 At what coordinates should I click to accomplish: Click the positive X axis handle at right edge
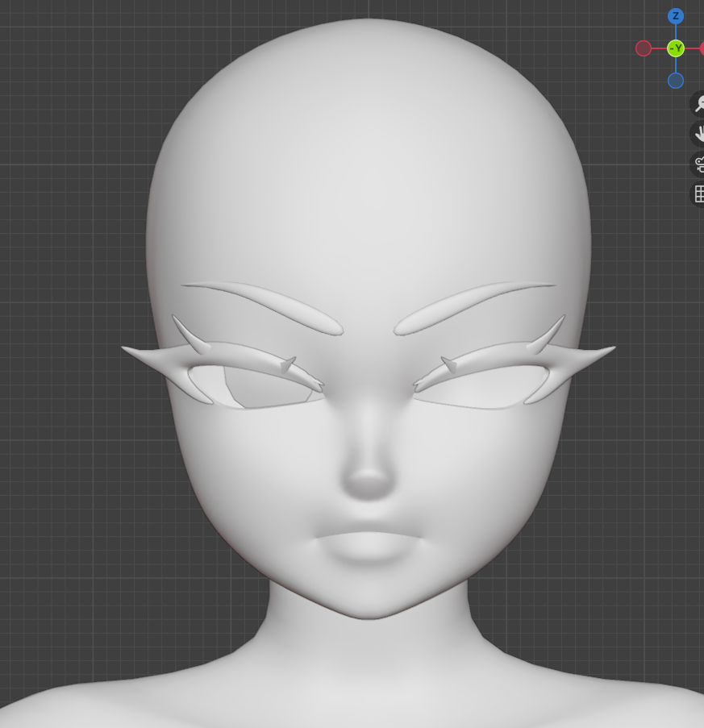pos(701,48)
